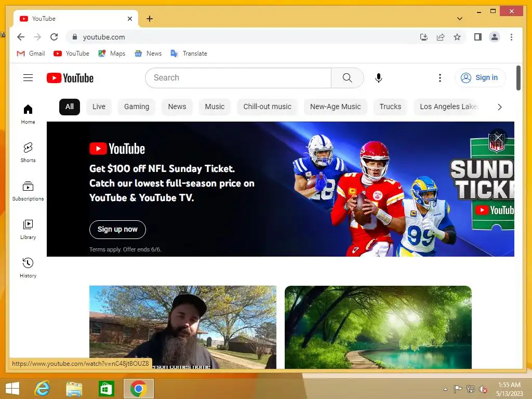
Task: Open History in the sidebar
Action: click(28, 268)
